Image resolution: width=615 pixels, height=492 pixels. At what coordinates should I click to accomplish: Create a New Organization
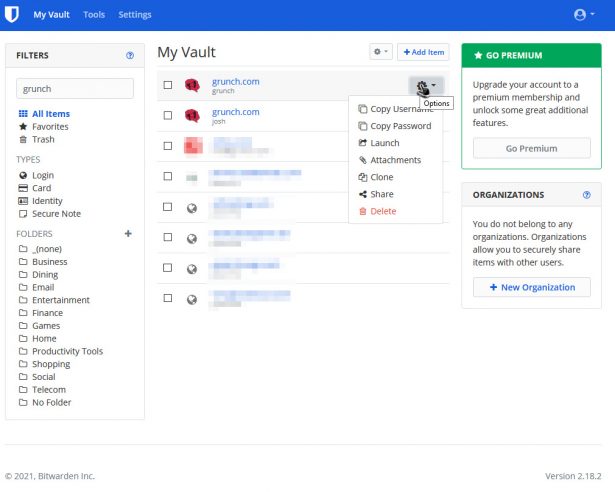pyautogui.click(x=531, y=287)
